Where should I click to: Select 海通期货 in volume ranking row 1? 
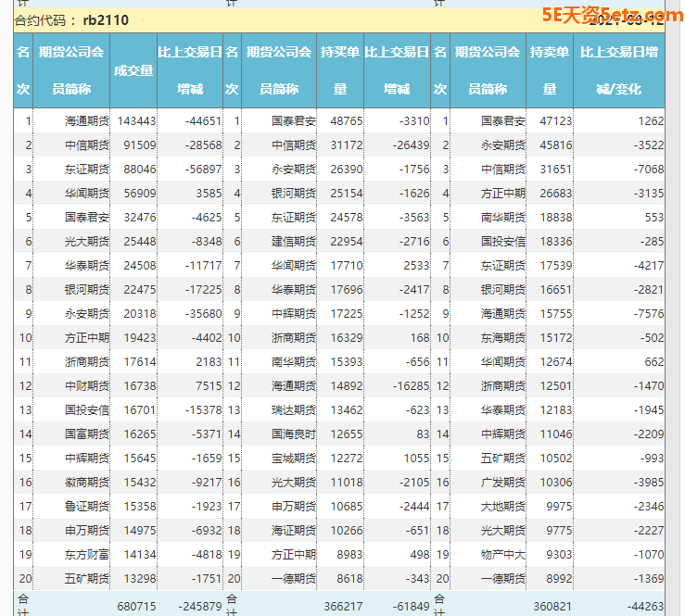click(87, 120)
